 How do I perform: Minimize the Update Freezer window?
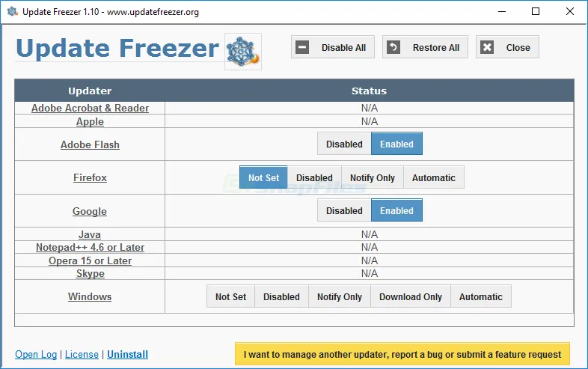click(x=502, y=12)
